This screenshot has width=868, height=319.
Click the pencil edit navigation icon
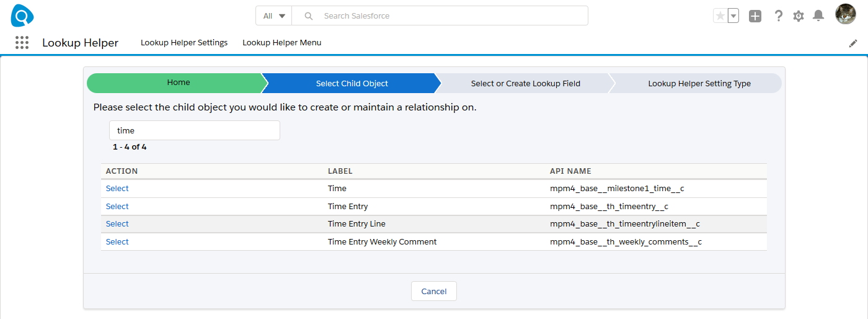854,43
